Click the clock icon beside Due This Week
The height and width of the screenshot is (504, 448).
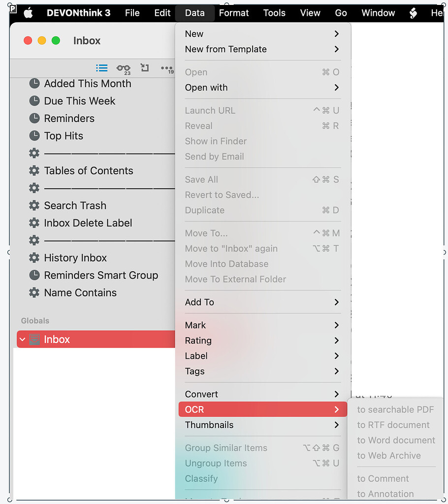34,101
